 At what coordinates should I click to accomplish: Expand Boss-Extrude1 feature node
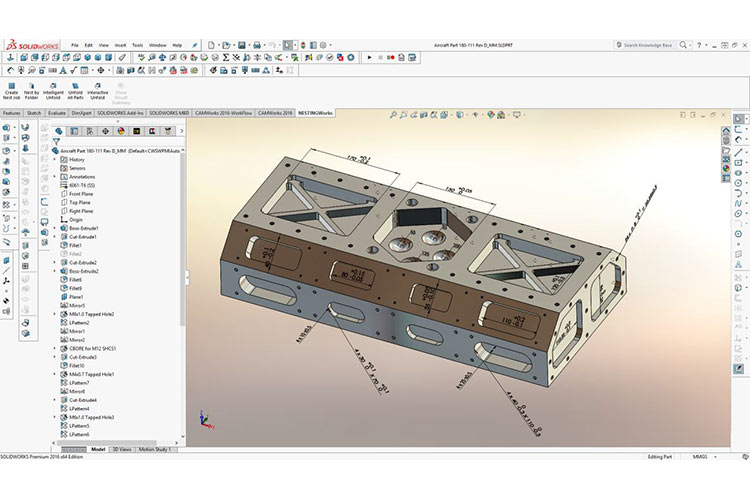point(55,228)
